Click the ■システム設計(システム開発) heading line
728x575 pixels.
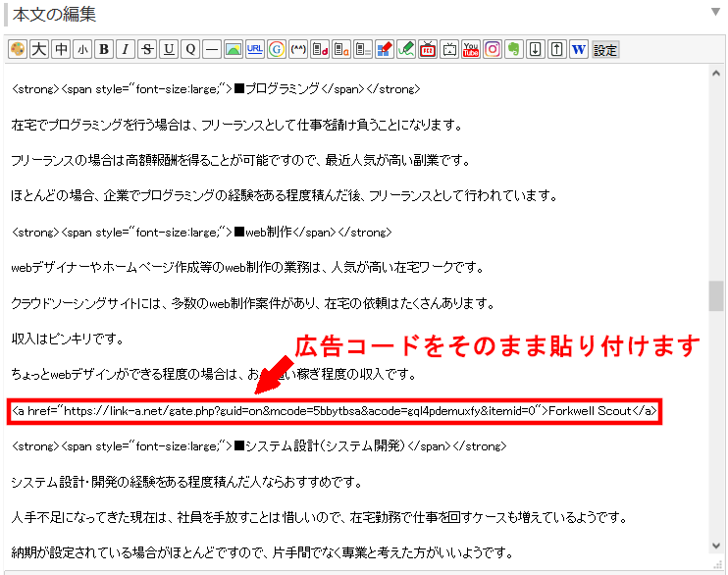coord(259,445)
